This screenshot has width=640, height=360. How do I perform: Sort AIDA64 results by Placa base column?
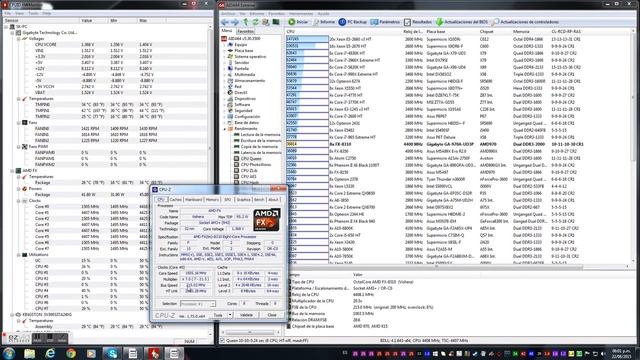click(451, 31)
